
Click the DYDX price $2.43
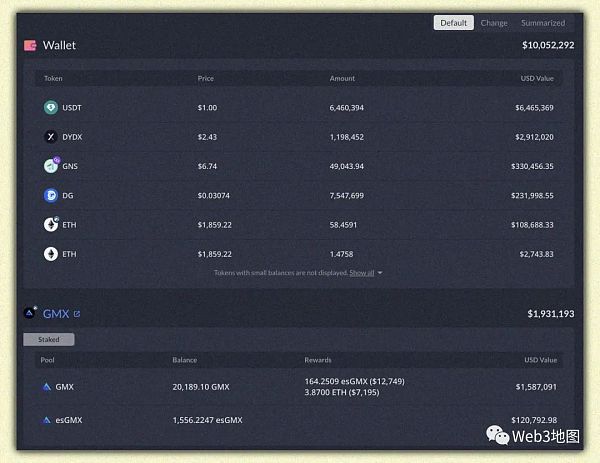tap(207, 137)
